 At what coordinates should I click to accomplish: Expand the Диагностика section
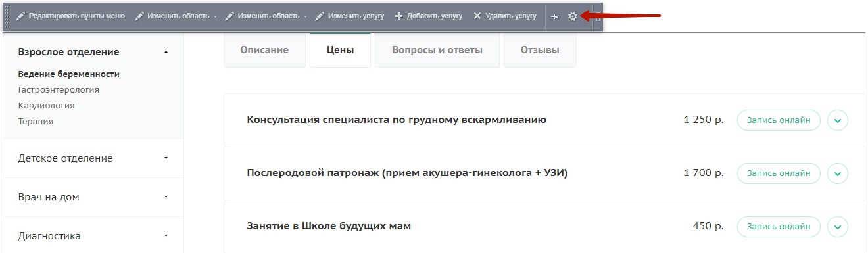(166, 235)
